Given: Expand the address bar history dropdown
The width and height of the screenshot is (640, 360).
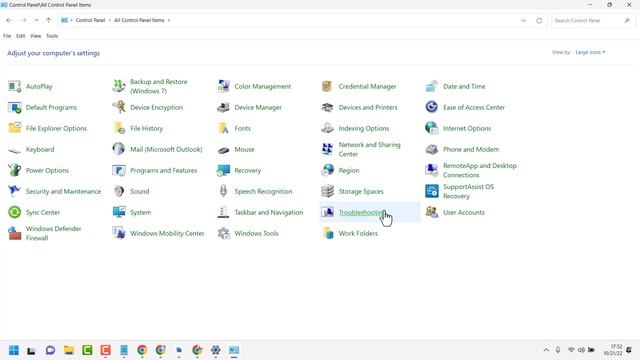Looking at the screenshot, I should (x=524, y=20).
